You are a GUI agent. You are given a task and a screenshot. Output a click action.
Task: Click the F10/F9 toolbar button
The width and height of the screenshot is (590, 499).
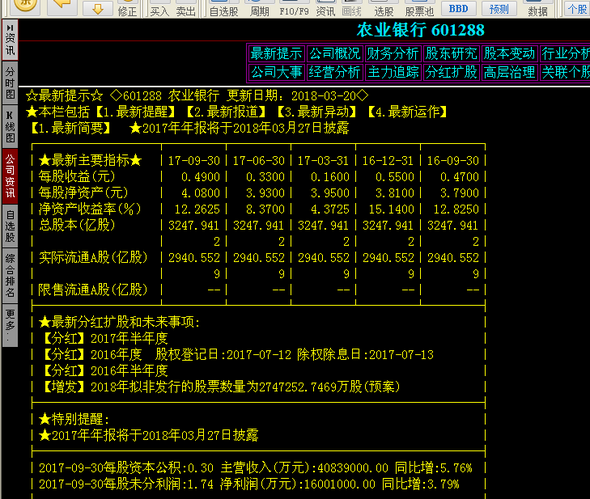click(294, 9)
